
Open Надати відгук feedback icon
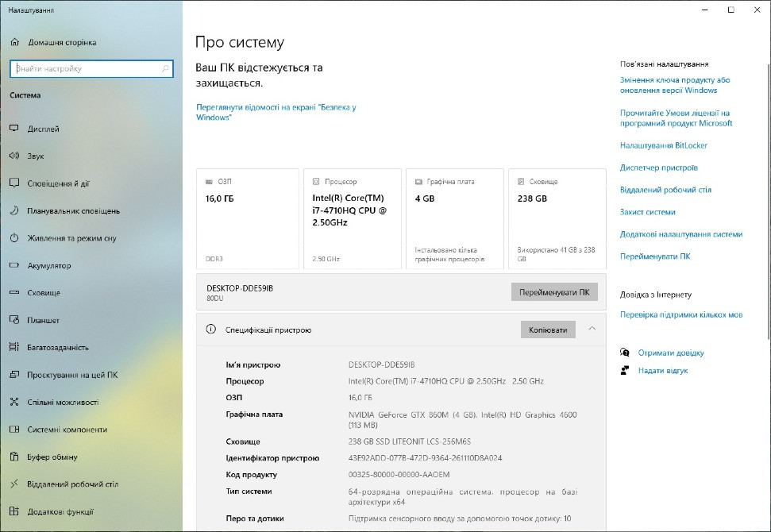click(626, 370)
